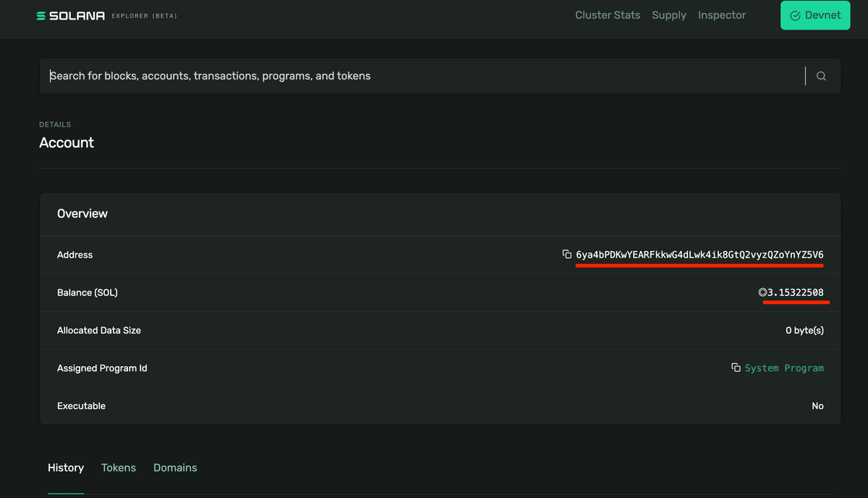Click the 0 byte(s) data size value

coord(804,330)
